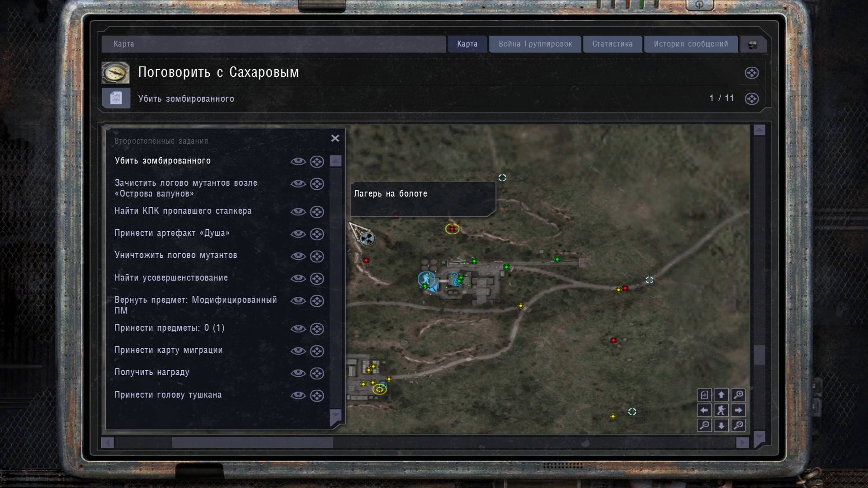The width and height of the screenshot is (868, 488).
Task: Locate Вернуть предмет Модифицированный ПМ target
Action: pyautogui.click(x=317, y=301)
